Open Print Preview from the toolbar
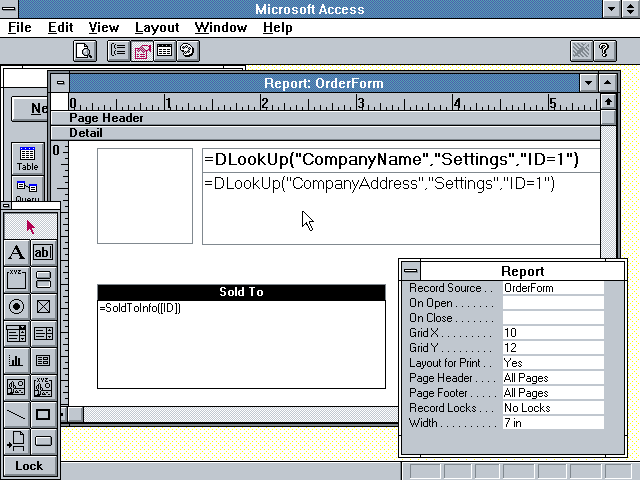 coord(85,51)
